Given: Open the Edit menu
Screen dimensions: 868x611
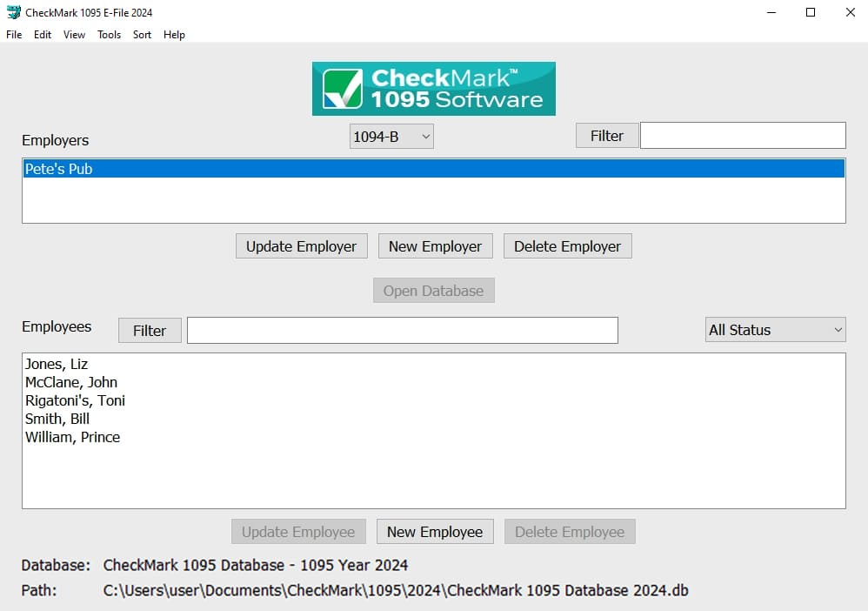Looking at the screenshot, I should pyautogui.click(x=43, y=35).
